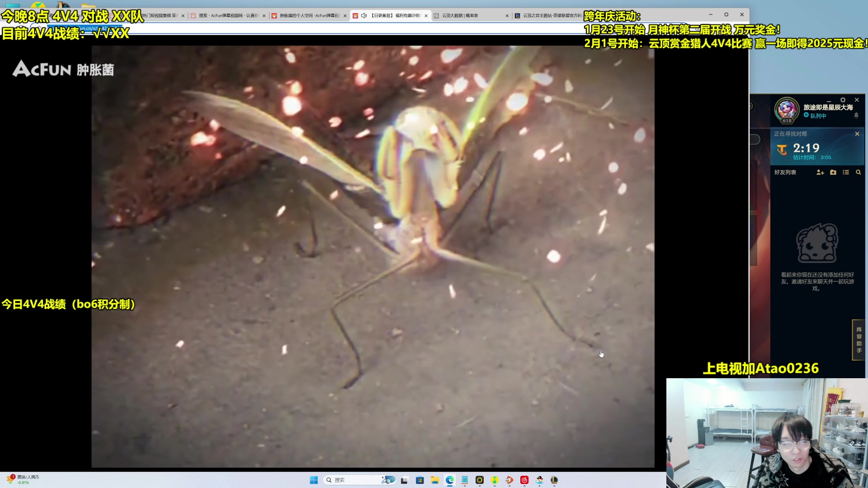Open the 阵容助手 side tab

(x=859, y=340)
